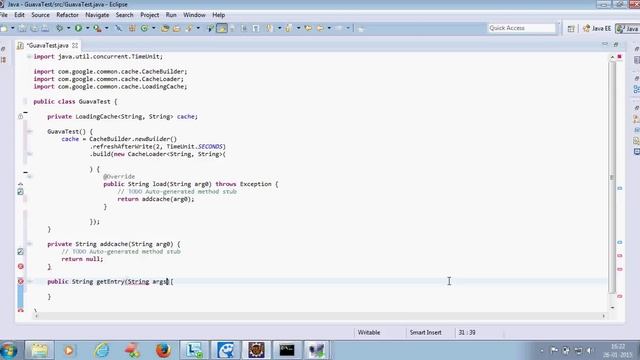This screenshot has height=360, width=640.
Task: Open dropdown arrow beside Debug icon
Action: click(x=68, y=28)
